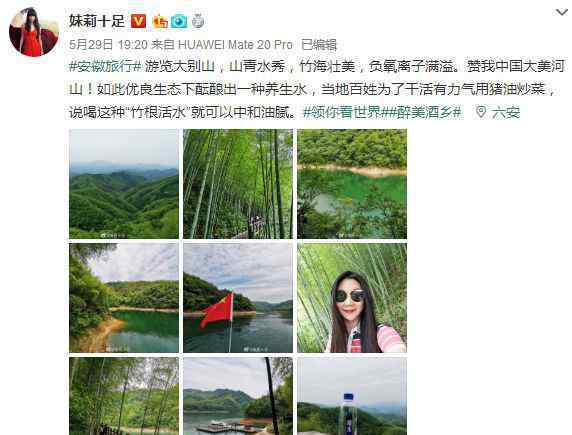Open the sunglasses selfie in bamboo photo
The image size is (572, 435).
(352, 298)
